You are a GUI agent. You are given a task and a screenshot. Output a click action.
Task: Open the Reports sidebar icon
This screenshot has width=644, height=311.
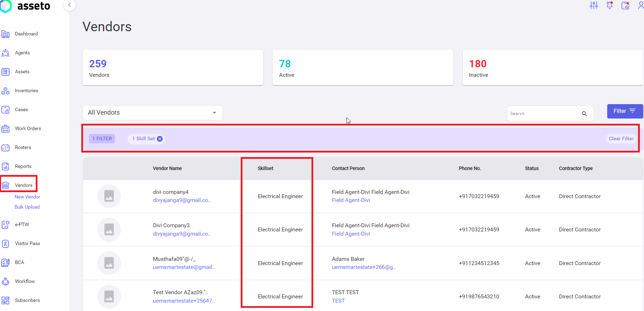(x=6, y=167)
